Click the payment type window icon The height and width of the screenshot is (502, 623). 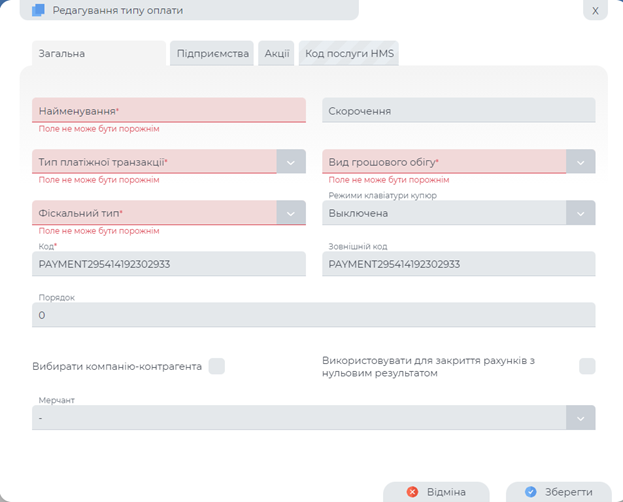39,10
